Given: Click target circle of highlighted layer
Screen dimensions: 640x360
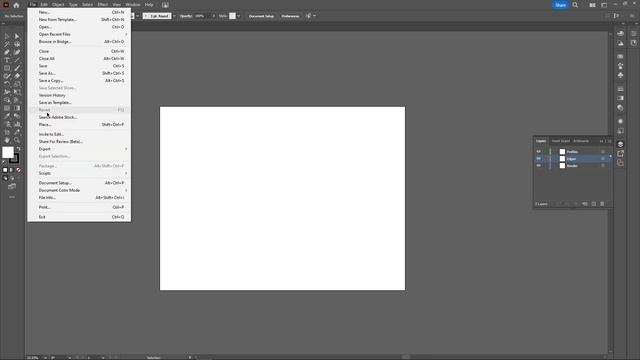Looking at the screenshot, I should click(x=603, y=158).
